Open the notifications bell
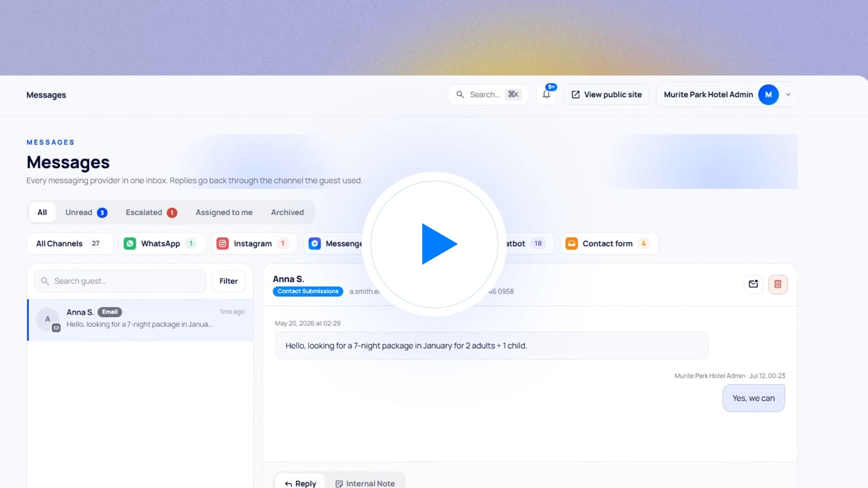The height and width of the screenshot is (488, 868). [547, 94]
